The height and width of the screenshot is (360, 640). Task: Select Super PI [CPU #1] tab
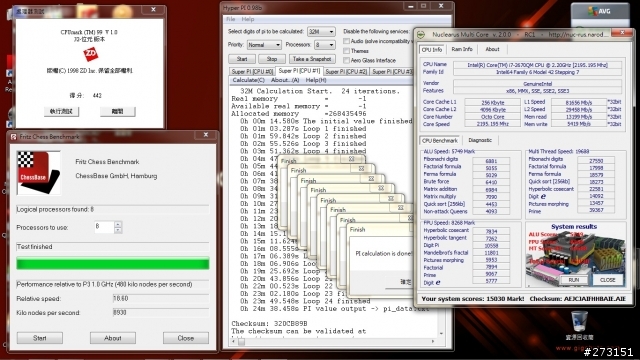tap(299, 71)
